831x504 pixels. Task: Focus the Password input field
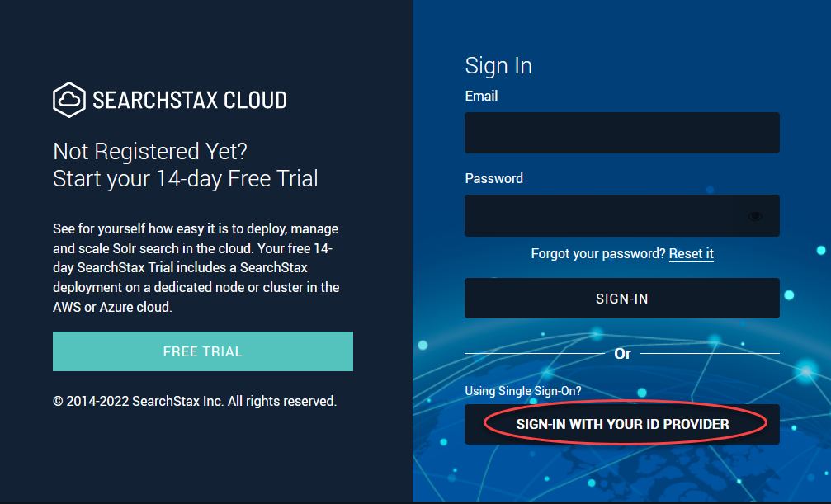pyautogui.click(x=621, y=215)
